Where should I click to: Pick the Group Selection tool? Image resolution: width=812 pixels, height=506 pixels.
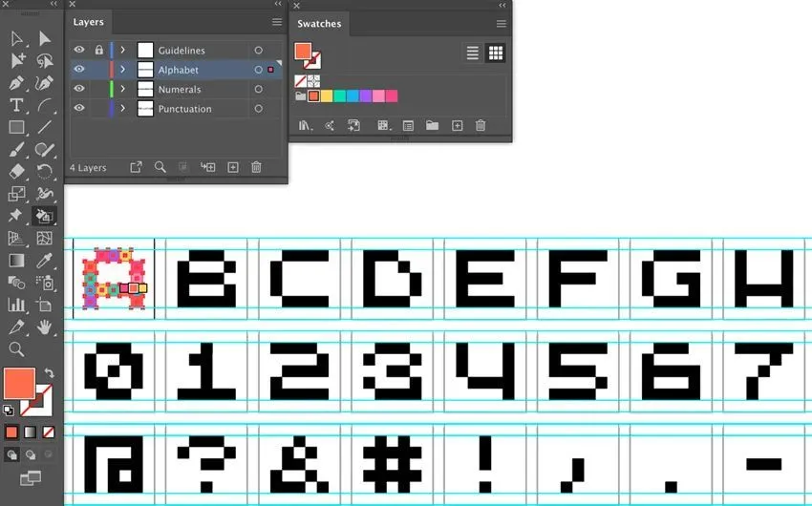click(17, 60)
